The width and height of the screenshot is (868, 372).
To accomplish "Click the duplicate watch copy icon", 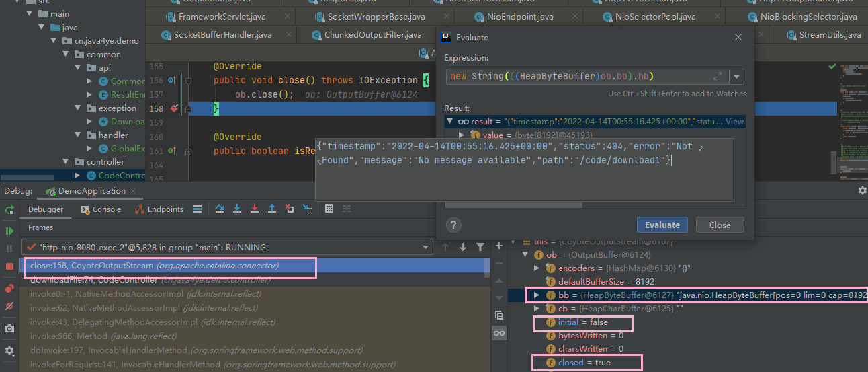I will click(498, 315).
